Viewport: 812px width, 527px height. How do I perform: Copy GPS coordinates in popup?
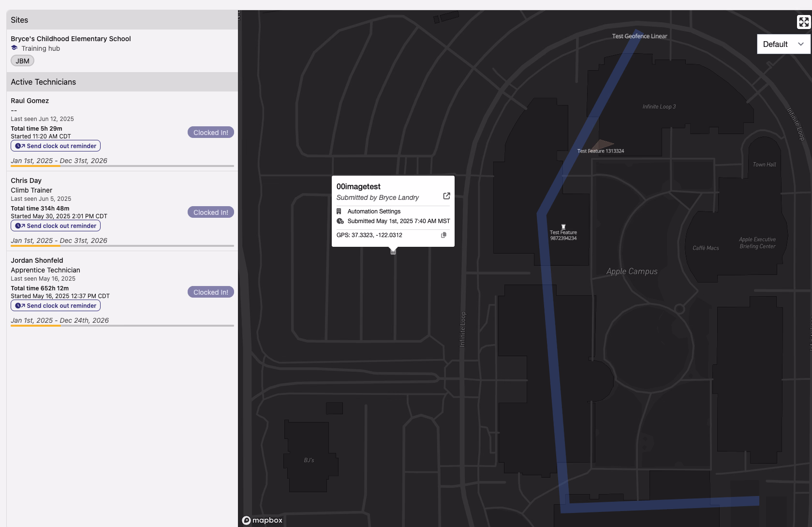click(443, 235)
